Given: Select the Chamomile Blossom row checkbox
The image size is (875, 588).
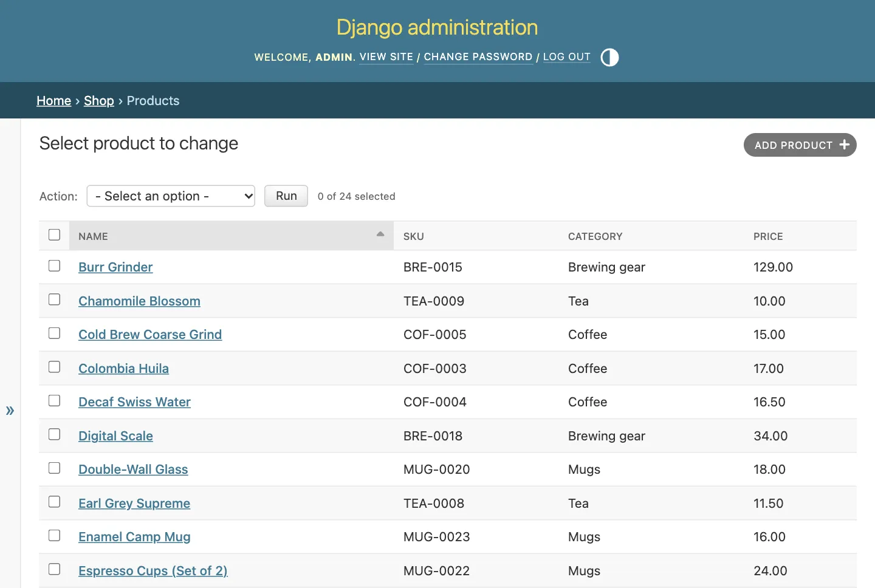Looking at the screenshot, I should point(55,299).
